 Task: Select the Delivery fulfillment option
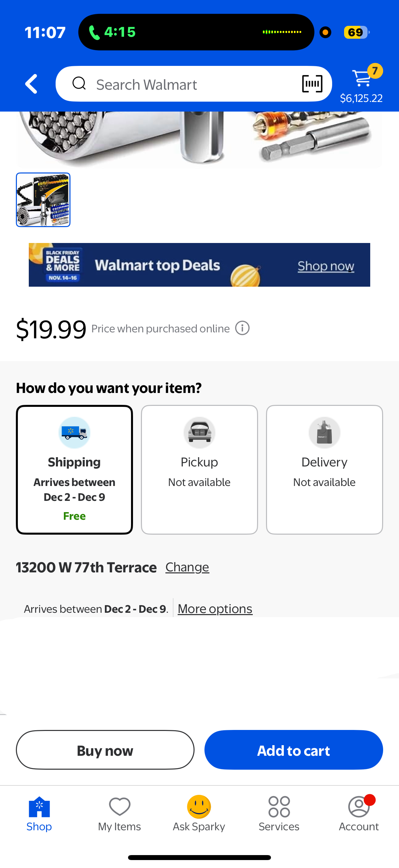click(324, 469)
